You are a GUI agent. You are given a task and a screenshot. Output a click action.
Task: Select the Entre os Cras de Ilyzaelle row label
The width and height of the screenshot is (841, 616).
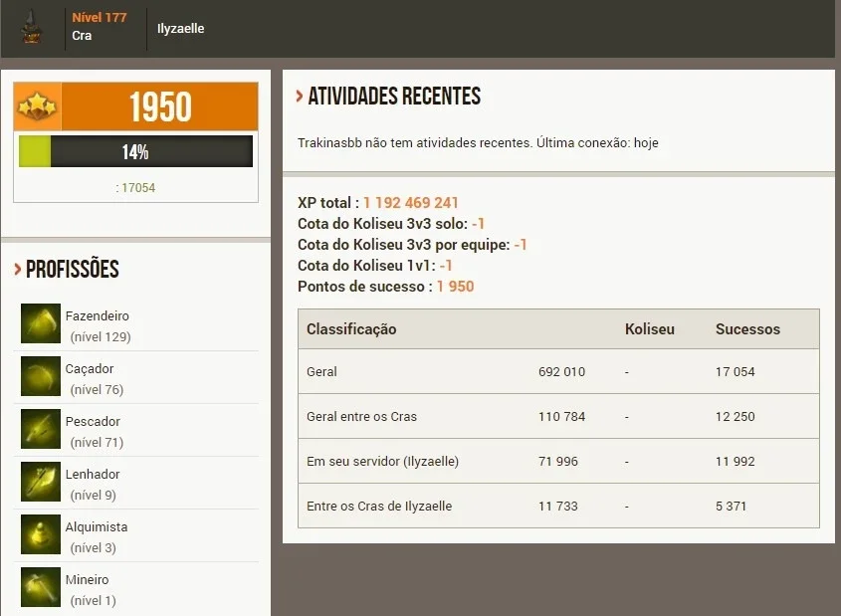[x=379, y=507]
